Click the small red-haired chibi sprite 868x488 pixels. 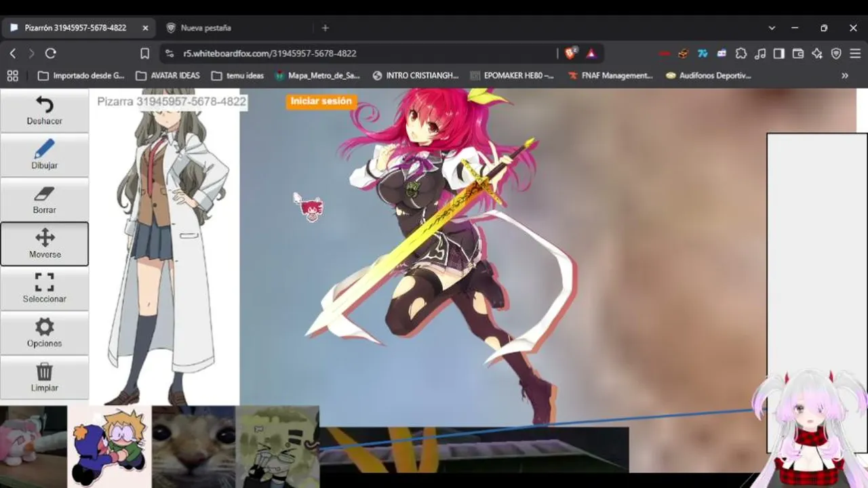click(311, 209)
